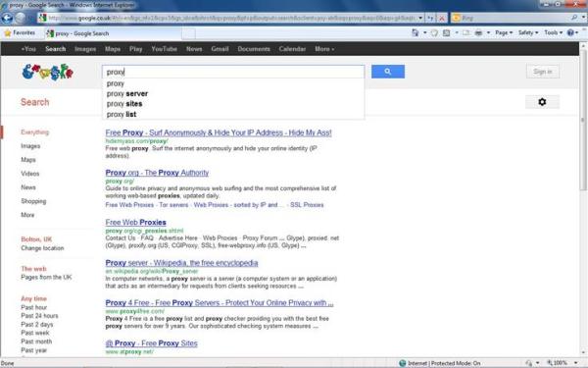This screenshot has height=368, width=588.
Task: Click the Sign in button
Action: pyautogui.click(x=543, y=72)
